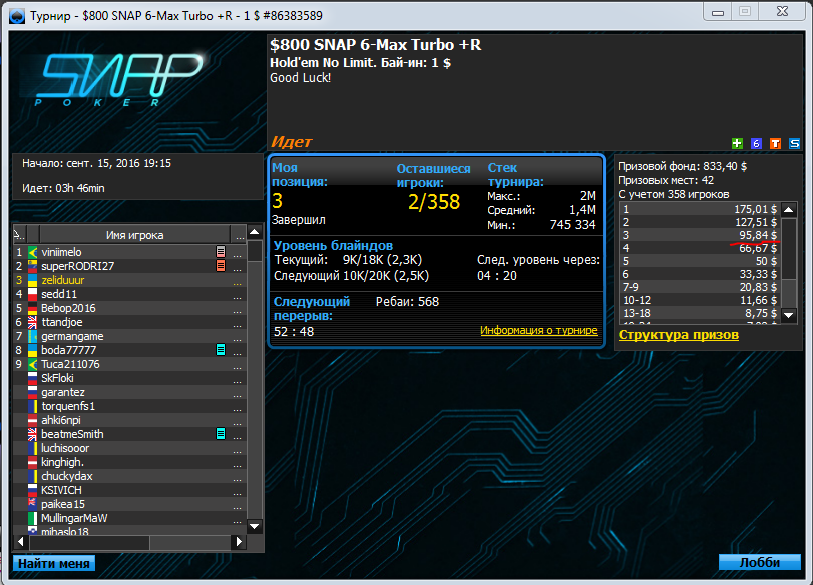Click the blue 6-Max tournament icon
813x585 pixels.
point(756,144)
